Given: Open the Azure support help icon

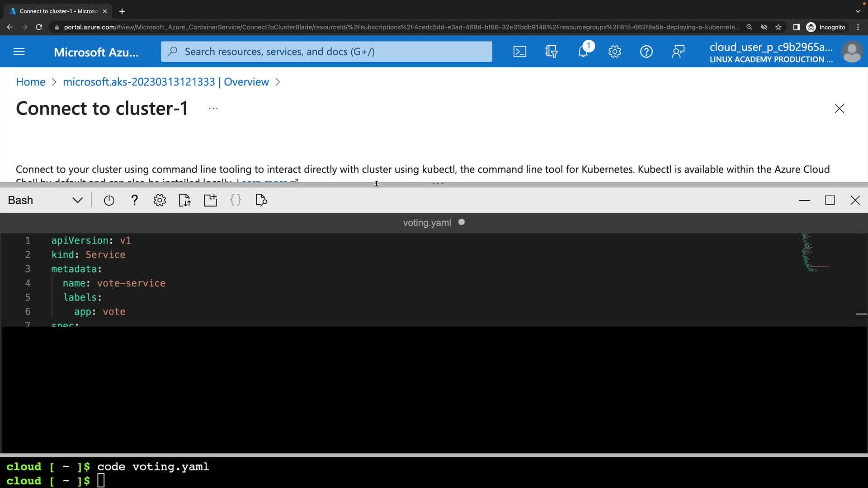Looking at the screenshot, I should [646, 52].
